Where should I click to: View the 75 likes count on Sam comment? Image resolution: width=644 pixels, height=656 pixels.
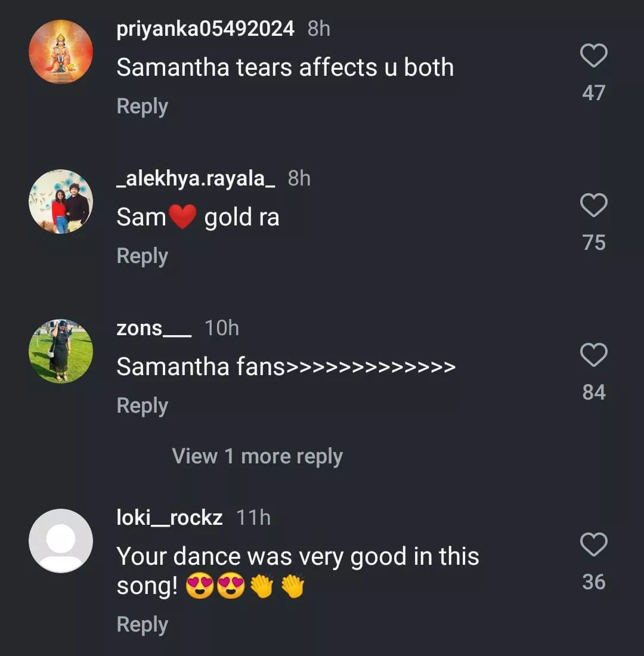[x=594, y=243]
